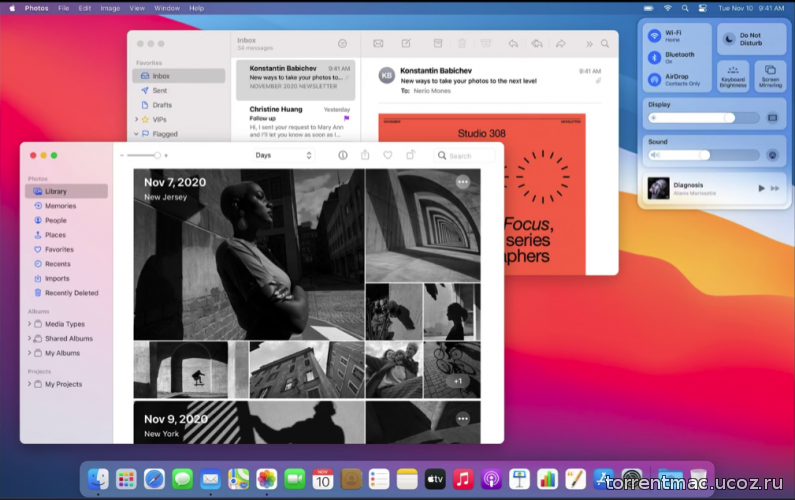Viewport: 795px width, 500px height.
Task: Select Sent mailbox in Mail
Action: click(x=178, y=90)
